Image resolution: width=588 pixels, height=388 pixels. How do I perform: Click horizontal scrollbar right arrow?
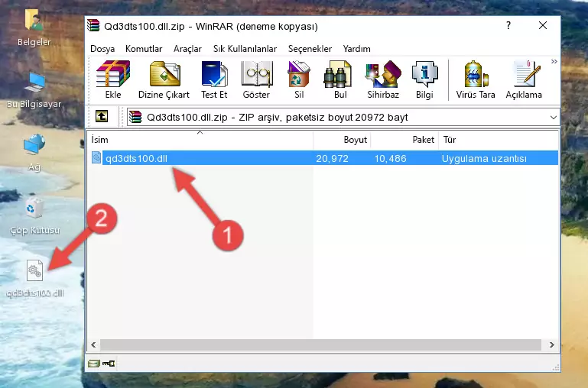pyautogui.click(x=551, y=344)
